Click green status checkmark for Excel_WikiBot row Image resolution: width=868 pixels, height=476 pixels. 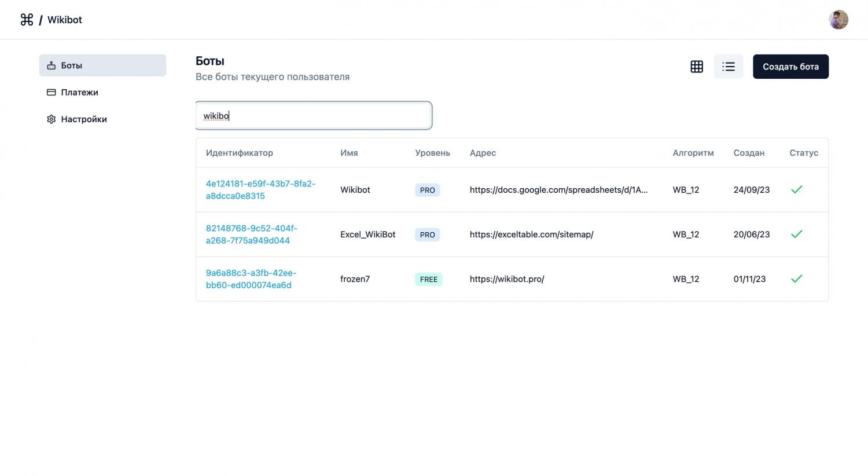(796, 234)
